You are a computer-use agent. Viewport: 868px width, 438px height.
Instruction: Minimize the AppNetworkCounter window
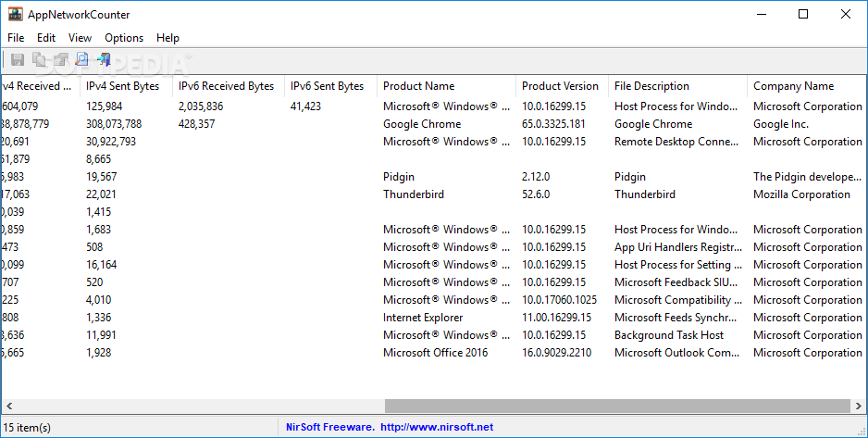coord(762,15)
